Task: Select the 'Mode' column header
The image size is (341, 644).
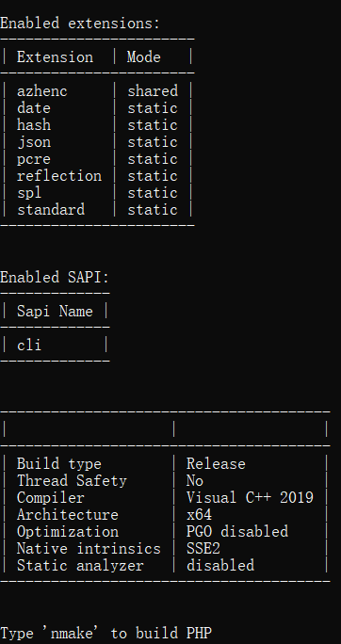Action: click(x=144, y=56)
